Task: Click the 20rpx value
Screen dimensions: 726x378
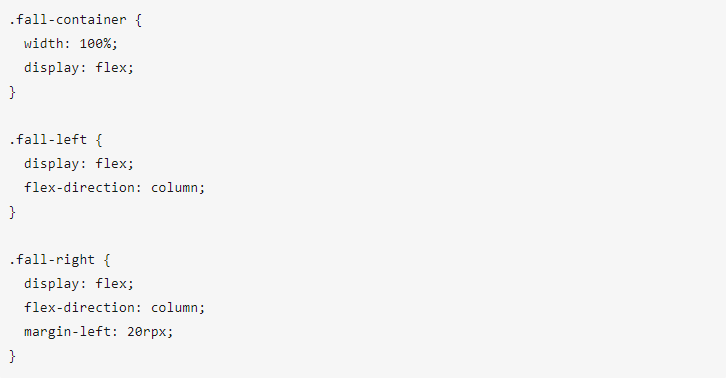Action: coord(147,332)
